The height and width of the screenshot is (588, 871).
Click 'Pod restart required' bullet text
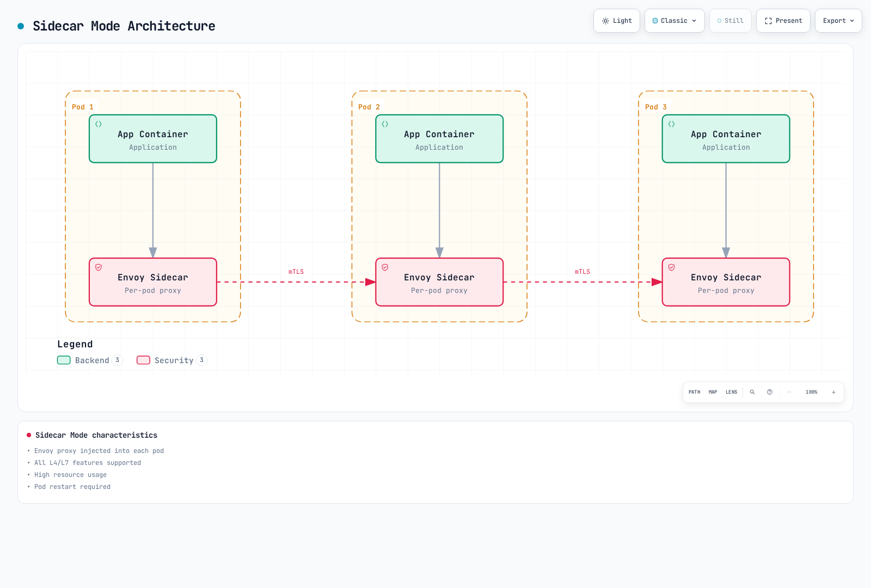72,487
